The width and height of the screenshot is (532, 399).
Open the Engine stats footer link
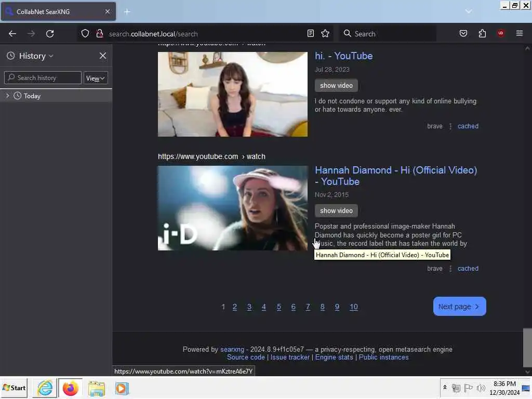334,357
